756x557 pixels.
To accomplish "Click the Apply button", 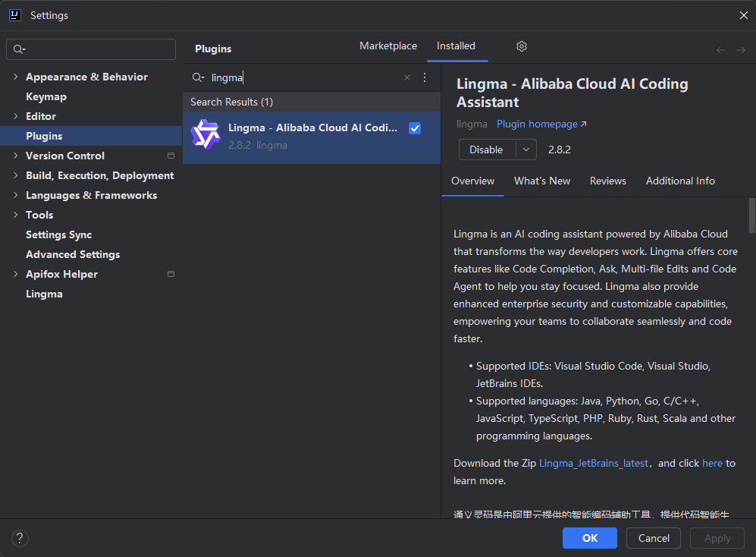I will click(717, 538).
